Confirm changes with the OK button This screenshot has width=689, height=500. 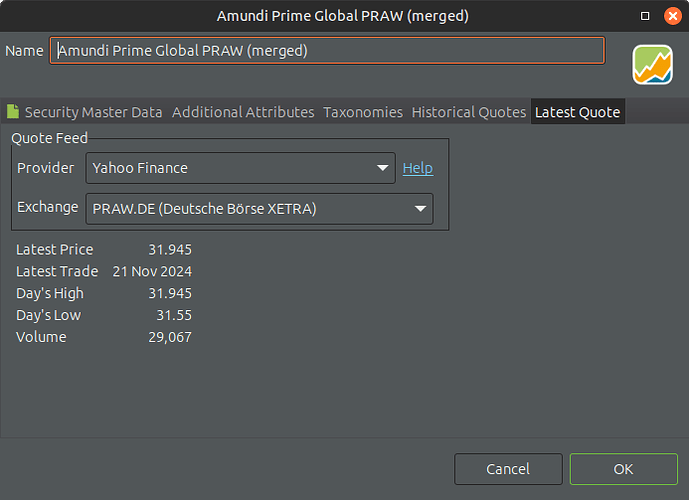tap(623, 469)
